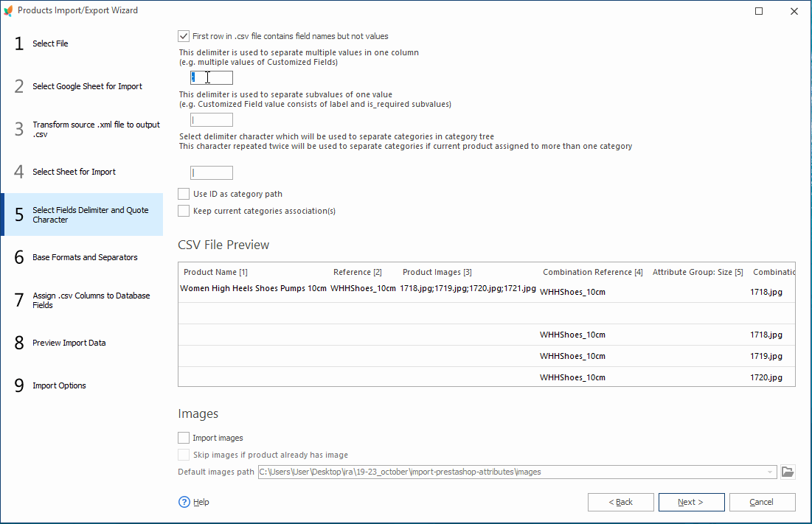Click the Product Images [3] column header
This screenshot has width=812, height=524.
pyautogui.click(x=437, y=272)
